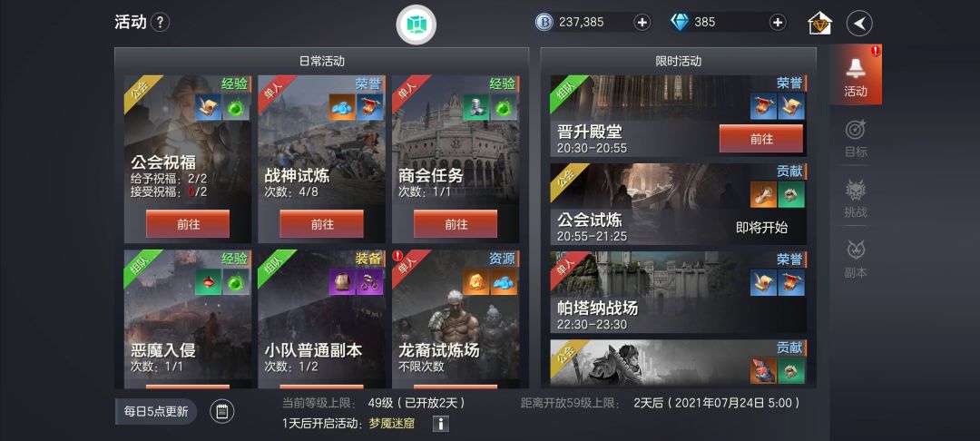Open the help question mark next to 活动

pos(160,23)
